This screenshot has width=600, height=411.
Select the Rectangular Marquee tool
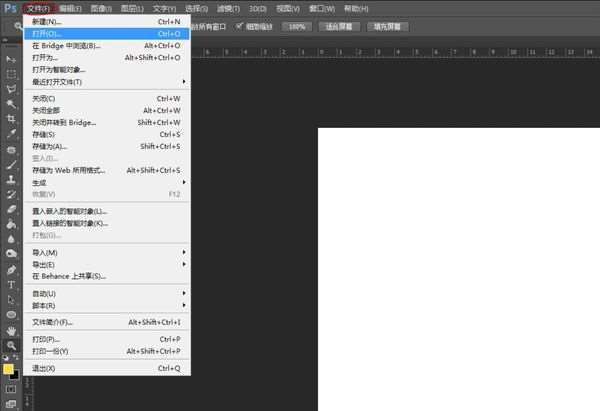pos(11,74)
